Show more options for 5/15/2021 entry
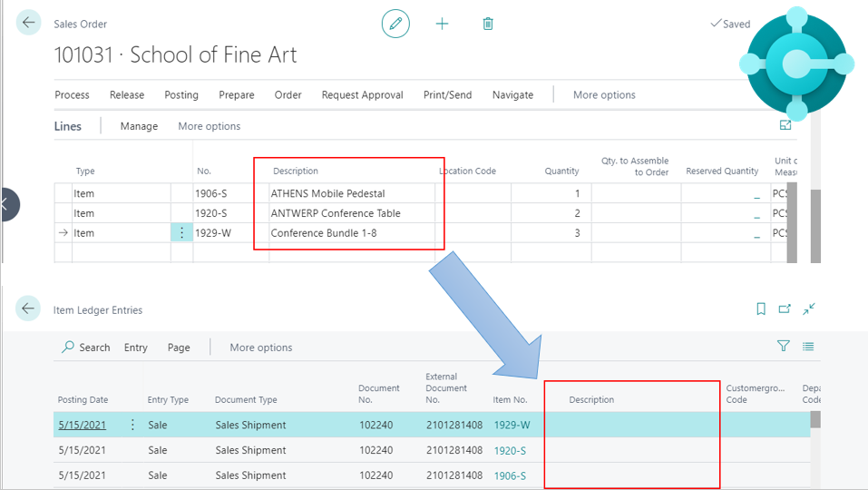 133,425
